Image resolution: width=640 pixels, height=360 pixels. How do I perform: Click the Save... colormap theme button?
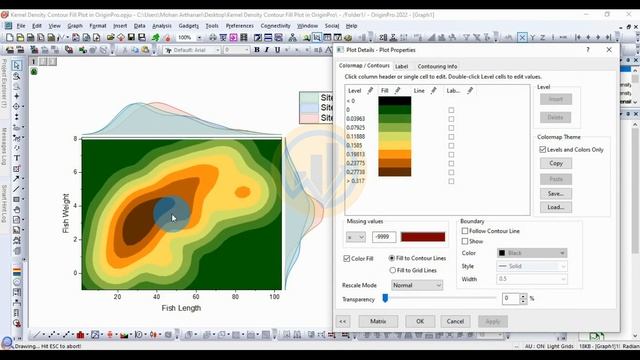coord(556,193)
